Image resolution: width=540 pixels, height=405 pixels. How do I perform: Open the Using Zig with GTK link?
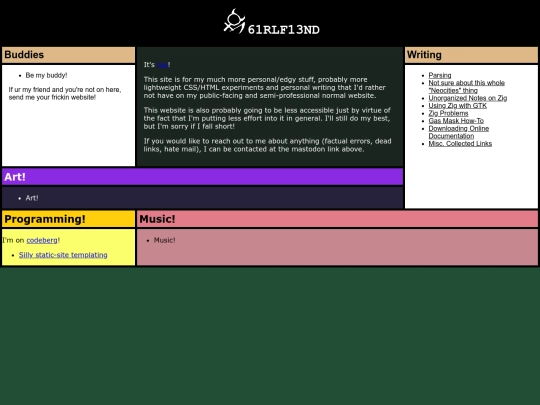(457, 106)
